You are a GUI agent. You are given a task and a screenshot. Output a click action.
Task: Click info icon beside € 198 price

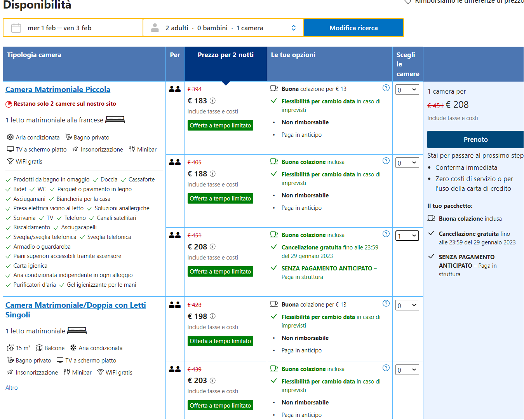pos(212,316)
